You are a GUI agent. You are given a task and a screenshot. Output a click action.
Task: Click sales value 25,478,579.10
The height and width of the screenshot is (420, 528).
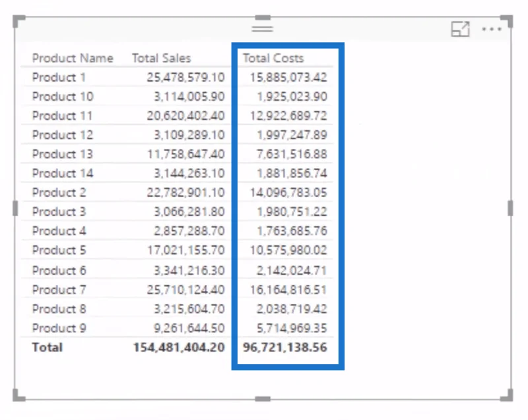click(185, 77)
